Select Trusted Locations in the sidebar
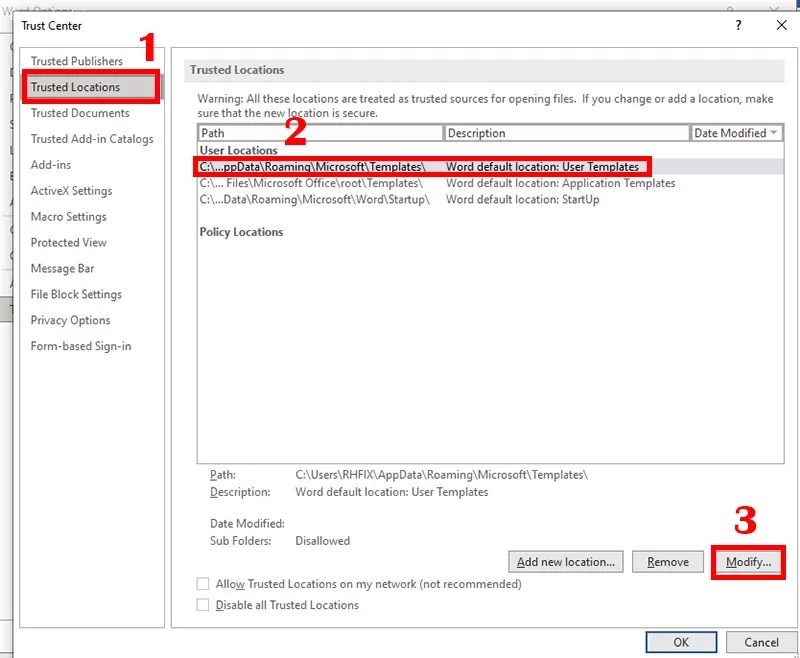This screenshot has width=800, height=658. pyautogui.click(x=76, y=87)
